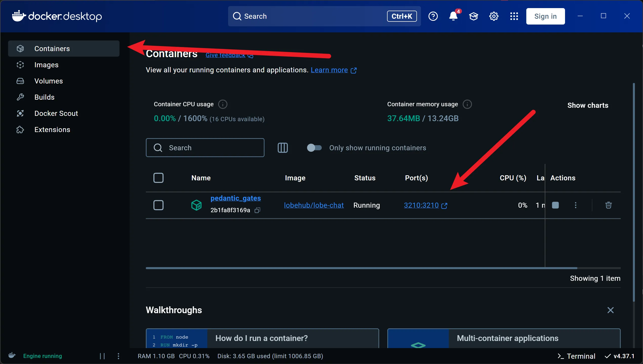Open engine options kebab menu in status bar
Screen dimensions: 643x364
[118, 356]
